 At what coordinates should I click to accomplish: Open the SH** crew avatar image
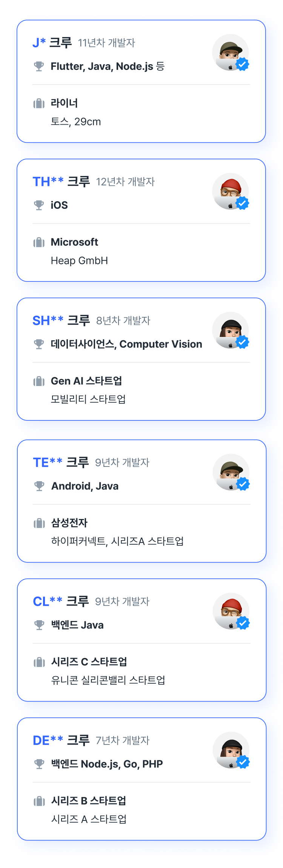pyautogui.click(x=231, y=330)
